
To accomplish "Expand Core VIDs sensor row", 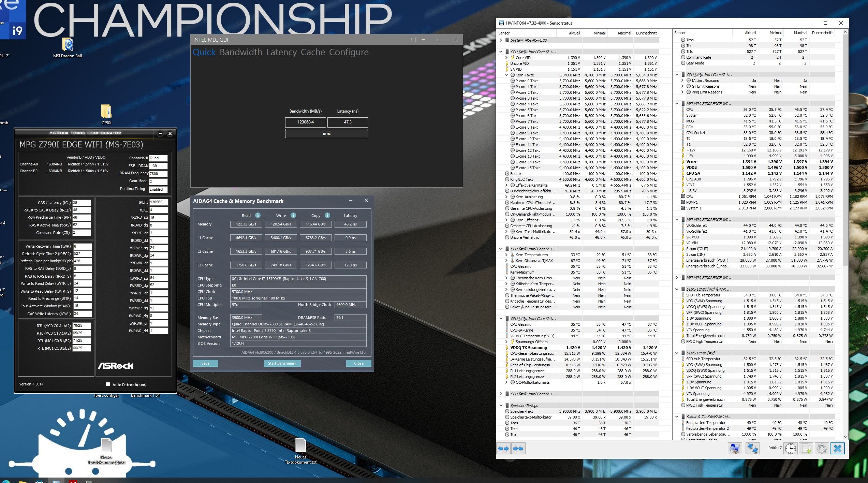I will pos(506,58).
